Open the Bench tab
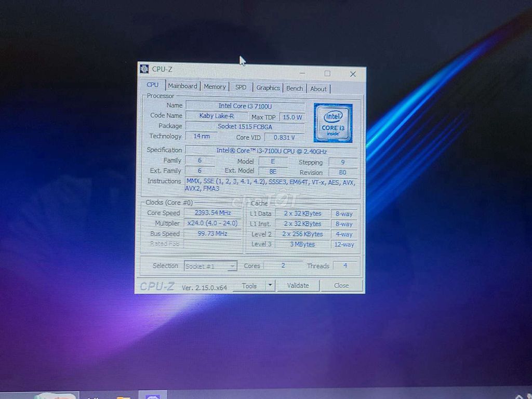 click(294, 88)
